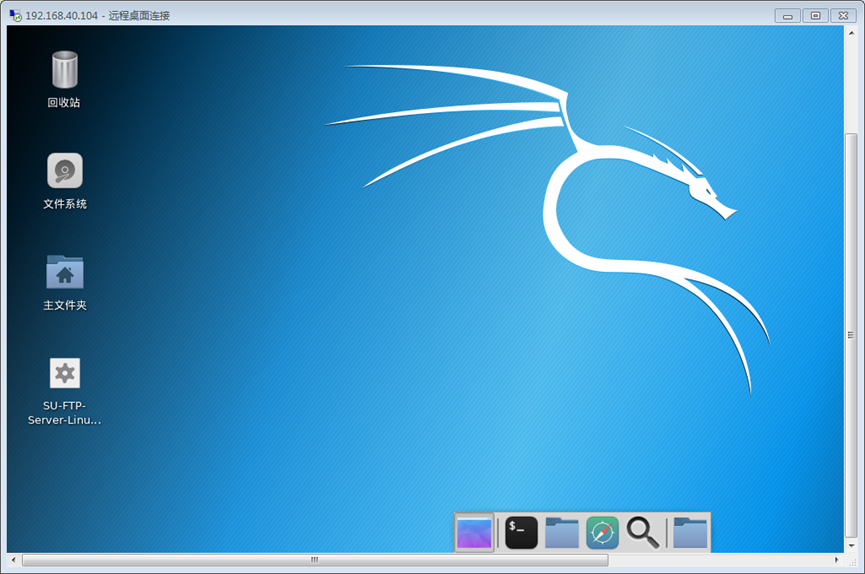Click the 主文件夹 label text
The width and height of the screenshot is (865, 574).
click(65, 305)
